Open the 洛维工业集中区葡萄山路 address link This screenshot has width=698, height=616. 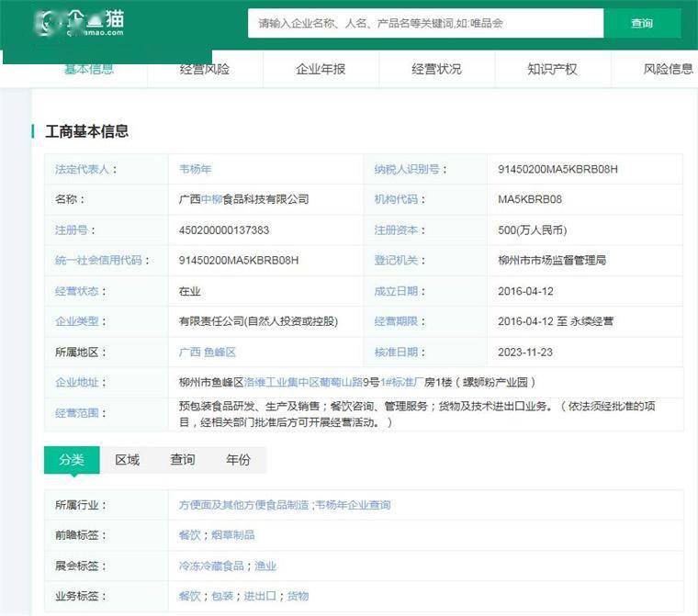coord(303,382)
